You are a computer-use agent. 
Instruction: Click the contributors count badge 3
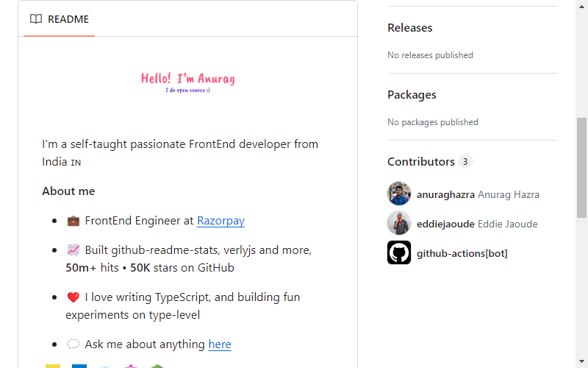pyautogui.click(x=465, y=161)
